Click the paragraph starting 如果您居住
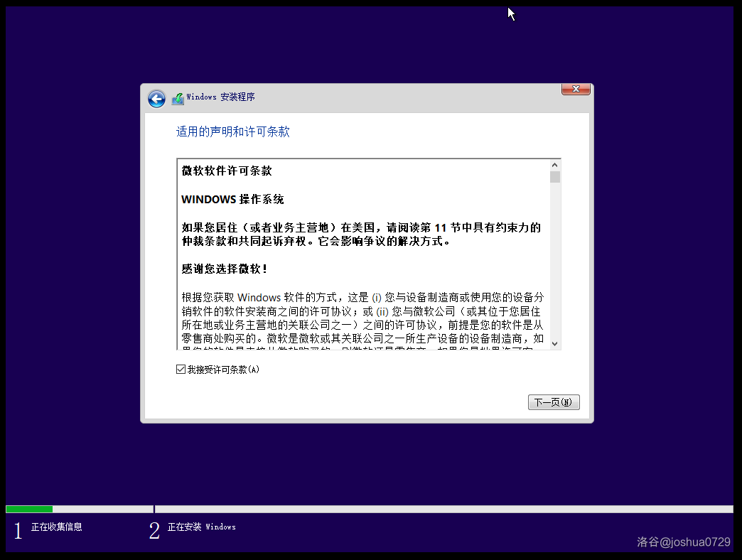This screenshot has height=560, width=742. tap(361, 234)
